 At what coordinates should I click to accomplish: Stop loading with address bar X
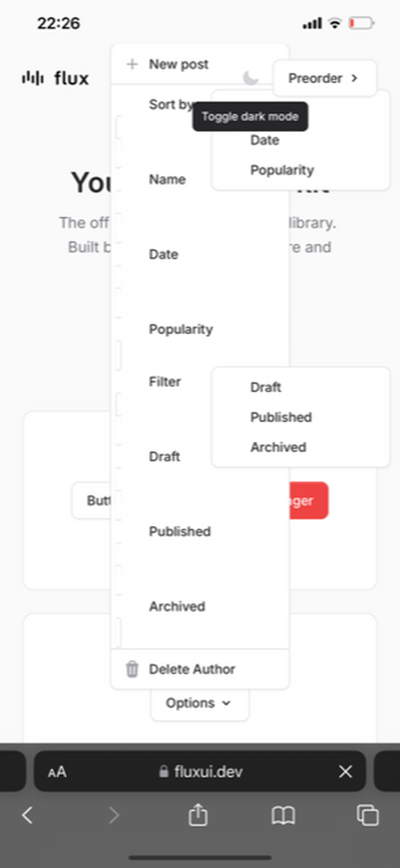pyautogui.click(x=345, y=771)
